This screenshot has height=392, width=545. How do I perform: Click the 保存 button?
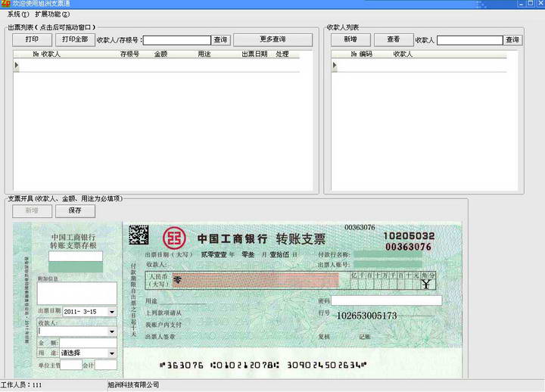tap(75, 211)
